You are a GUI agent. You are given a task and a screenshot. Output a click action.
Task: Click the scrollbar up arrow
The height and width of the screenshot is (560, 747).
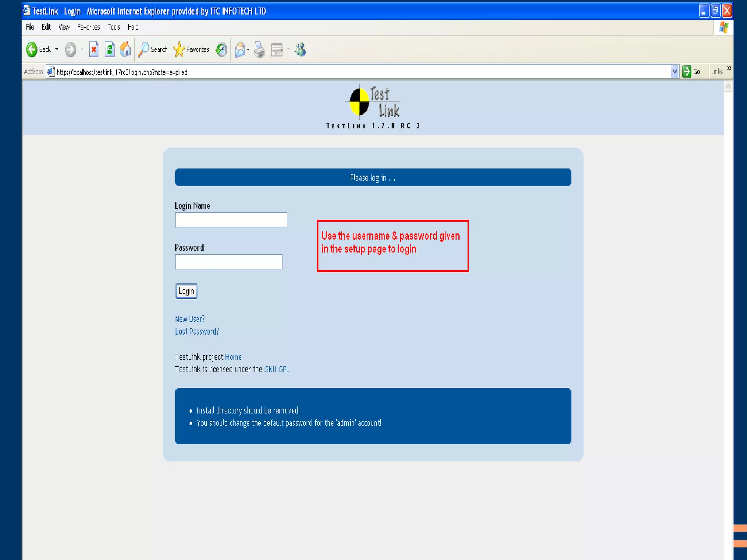point(728,87)
